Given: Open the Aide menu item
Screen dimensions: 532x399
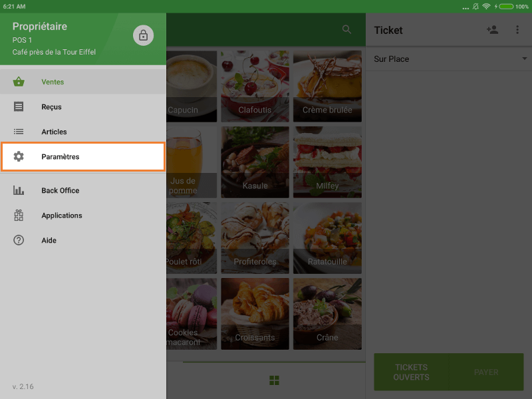Looking at the screenshot, I should pos(83,240).
